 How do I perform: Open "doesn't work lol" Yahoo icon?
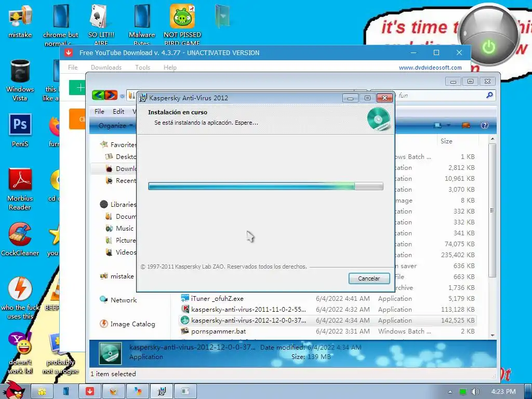point(20,353)
